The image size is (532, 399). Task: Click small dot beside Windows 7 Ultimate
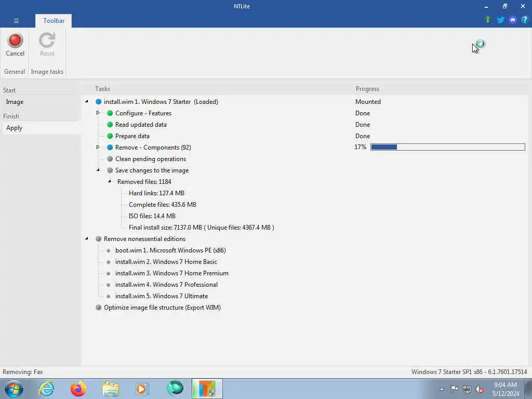point(108,296)
